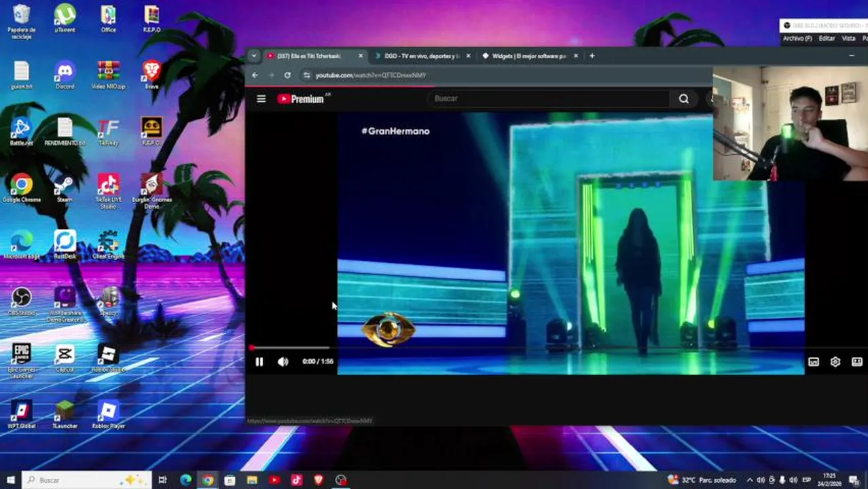Viewport: 868px width, 489px height.
Task: Open the uTorrent desktop shortcut
Action: (65, 18)
